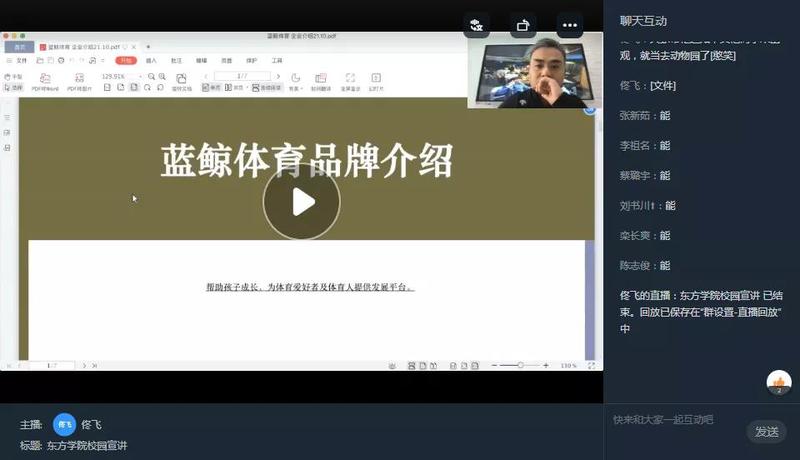Click the print quick-access icon
Image resolution: width=800 pixels, height=460 pixels.
coord(61,60)
